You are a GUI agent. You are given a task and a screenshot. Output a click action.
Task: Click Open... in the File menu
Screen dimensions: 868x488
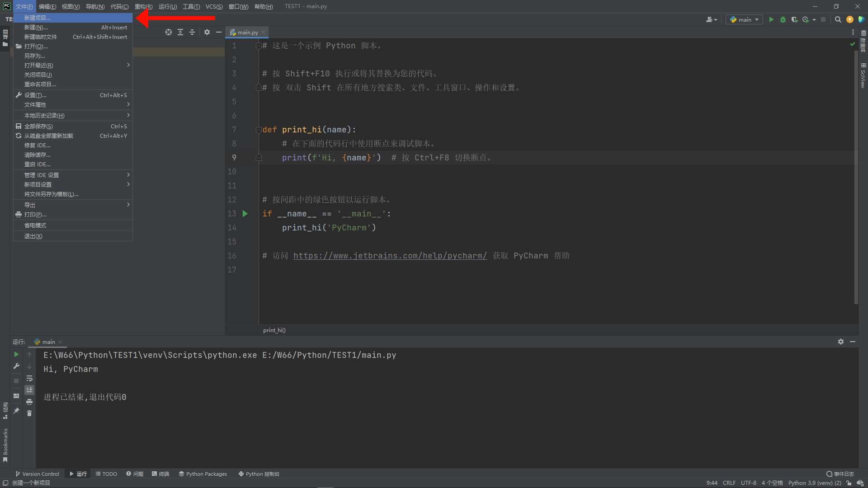tap(73, 46)
